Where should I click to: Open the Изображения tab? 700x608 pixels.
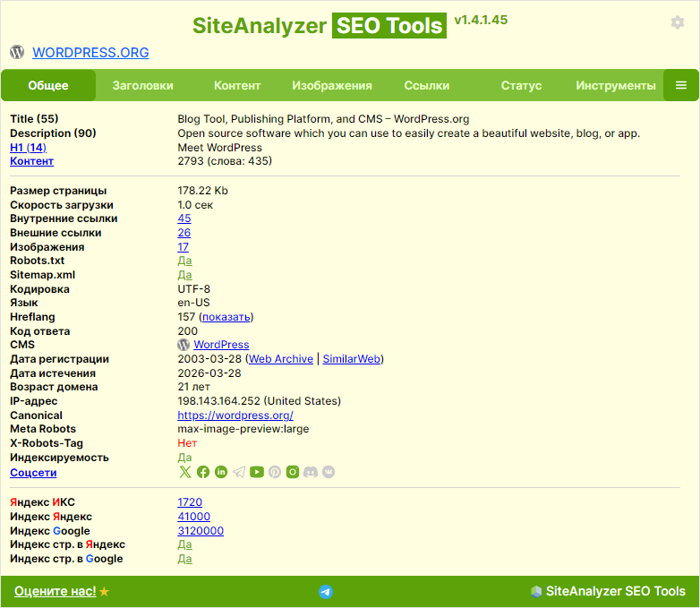pyautogui.click(x=332, y=85)
